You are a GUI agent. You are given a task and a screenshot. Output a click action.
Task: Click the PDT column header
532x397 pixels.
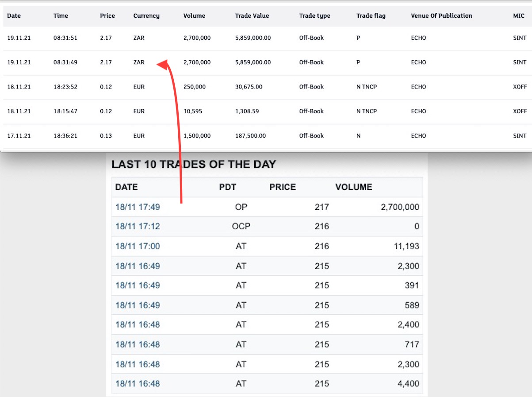(x=228, y=187)
